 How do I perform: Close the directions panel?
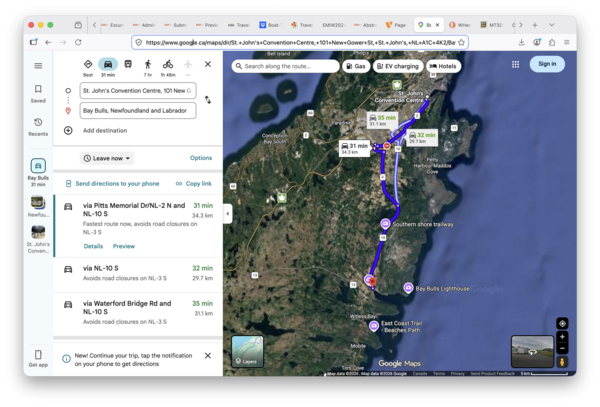pyautogui.click(x=208, y=64)
